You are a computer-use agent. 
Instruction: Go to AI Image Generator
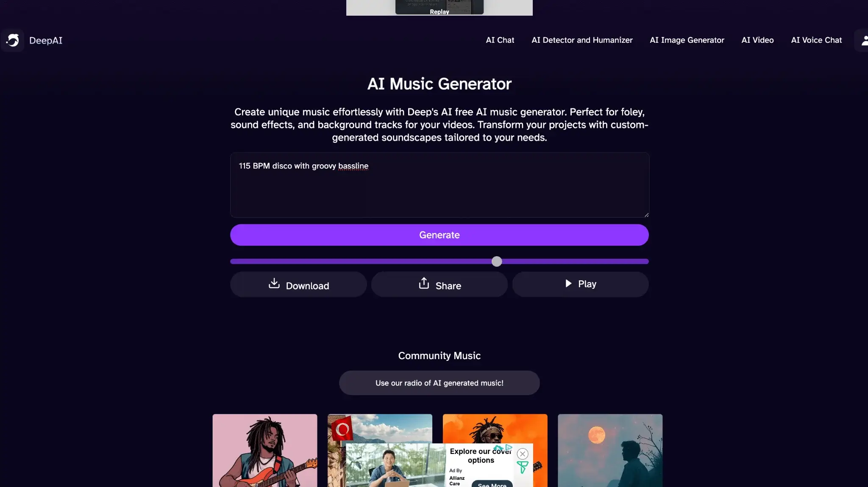click(687, 40)
